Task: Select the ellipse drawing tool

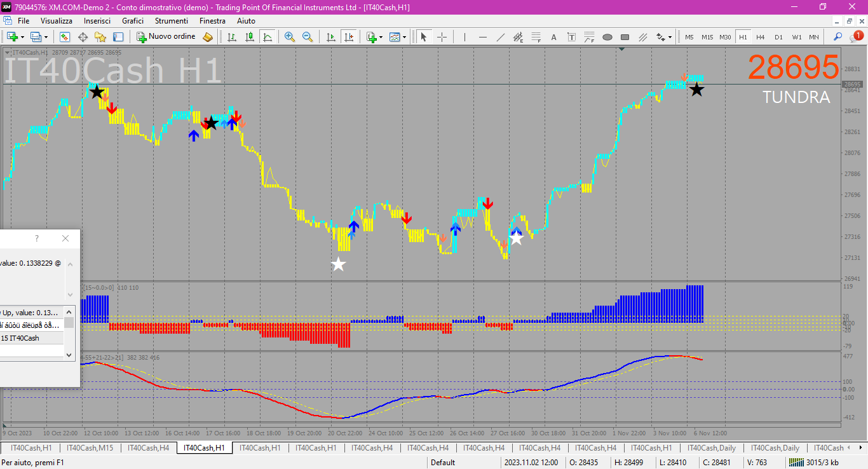Action: pos(607,37)
